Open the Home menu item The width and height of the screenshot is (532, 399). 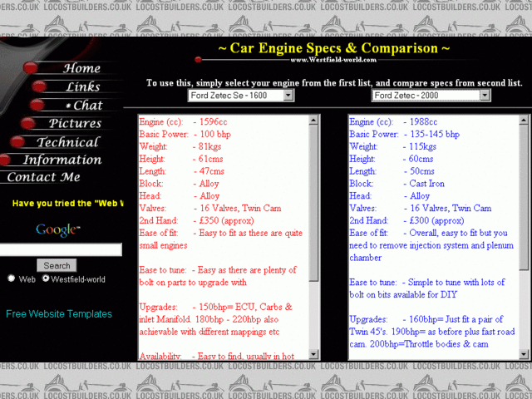click(x=81, y=69)
